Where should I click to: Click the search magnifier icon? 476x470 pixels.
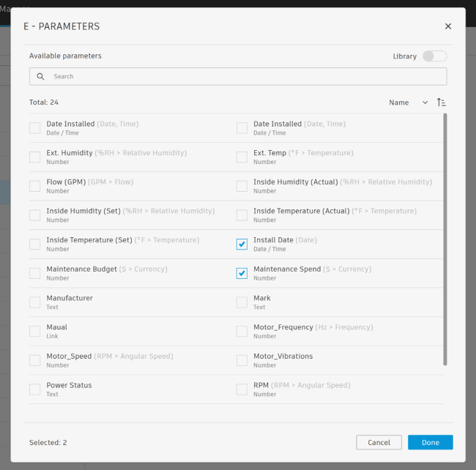(x=41, y=76)
